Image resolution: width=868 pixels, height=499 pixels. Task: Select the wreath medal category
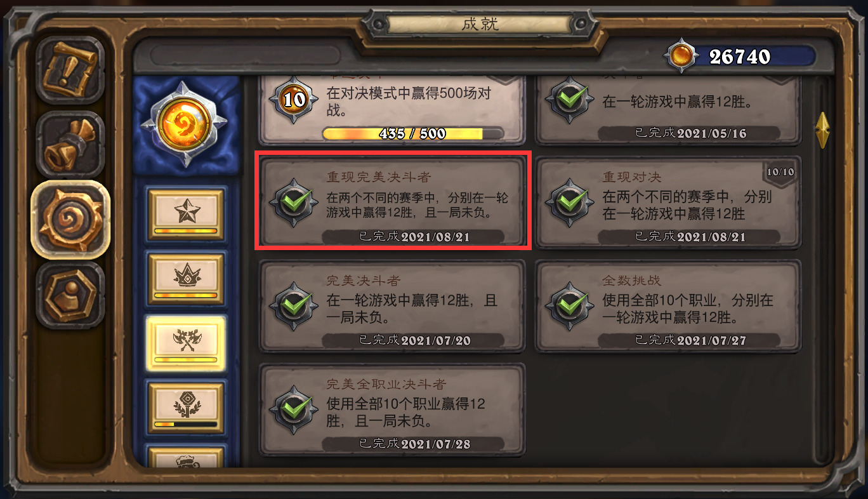[185, 407]
